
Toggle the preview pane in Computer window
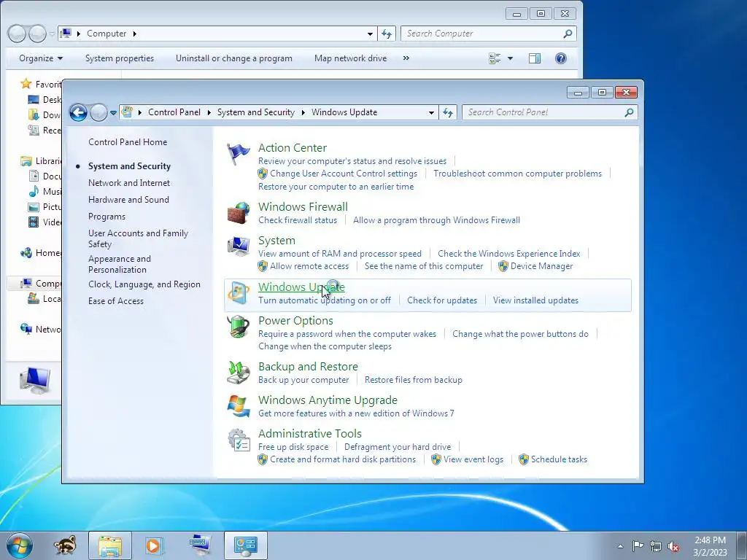tap(535, 58)
